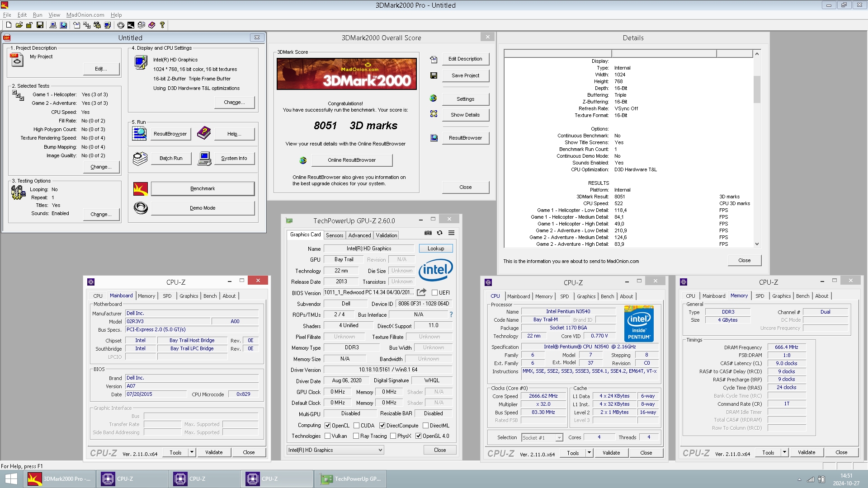Click the 3DMark2000 banner image
The height and width of the screenshot is (488, 868).
click(346, 74)
